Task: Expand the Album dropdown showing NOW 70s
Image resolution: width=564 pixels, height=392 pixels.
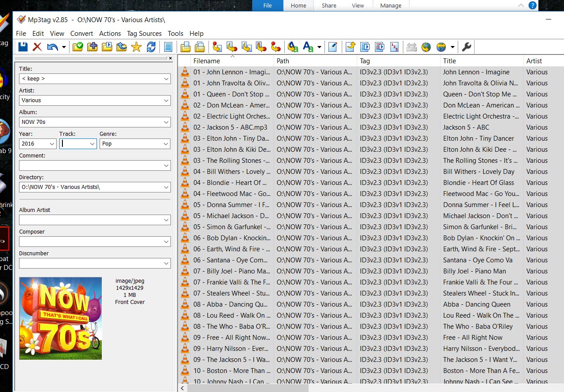Action: pyautogui.click(x=166, y=122)
